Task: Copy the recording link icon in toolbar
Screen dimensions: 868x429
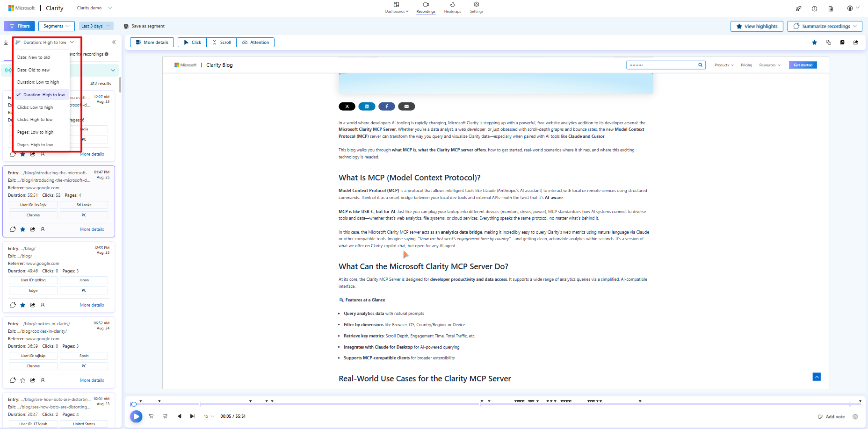Action: (828, 43)
